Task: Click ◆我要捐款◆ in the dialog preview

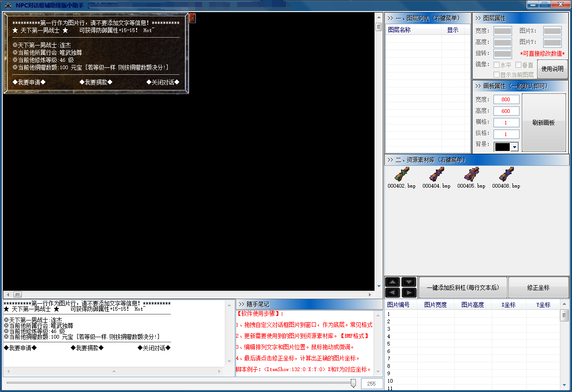Action: 96,82
